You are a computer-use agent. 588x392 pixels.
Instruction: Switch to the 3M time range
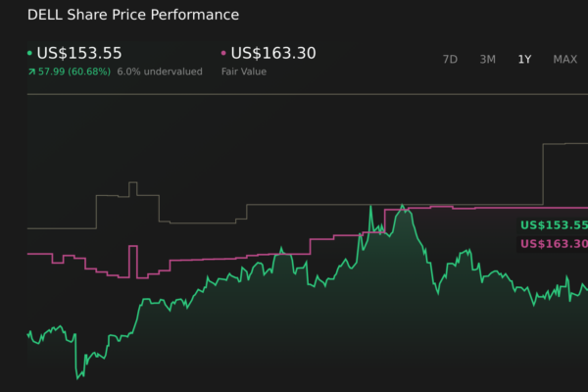click(x=487, y=59)
